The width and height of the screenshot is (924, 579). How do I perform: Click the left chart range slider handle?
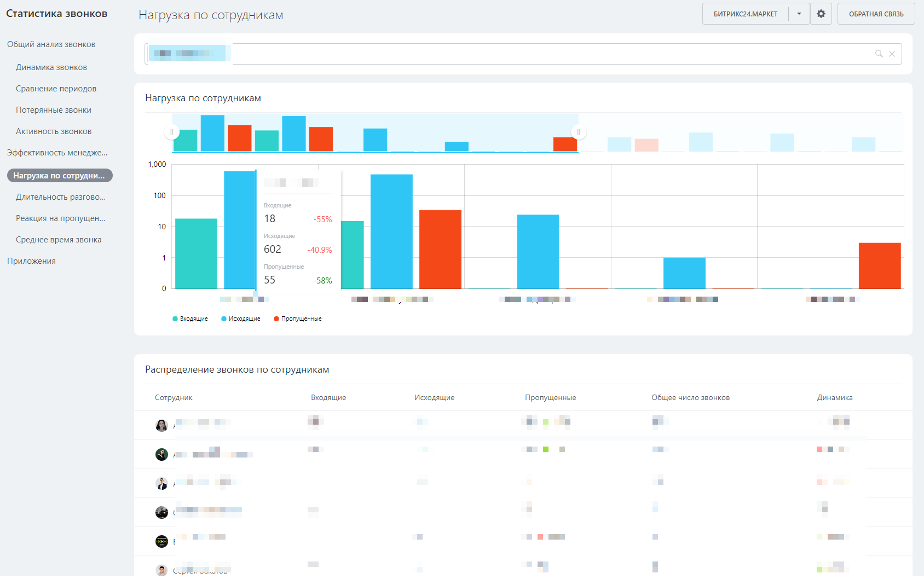point(172,132)
